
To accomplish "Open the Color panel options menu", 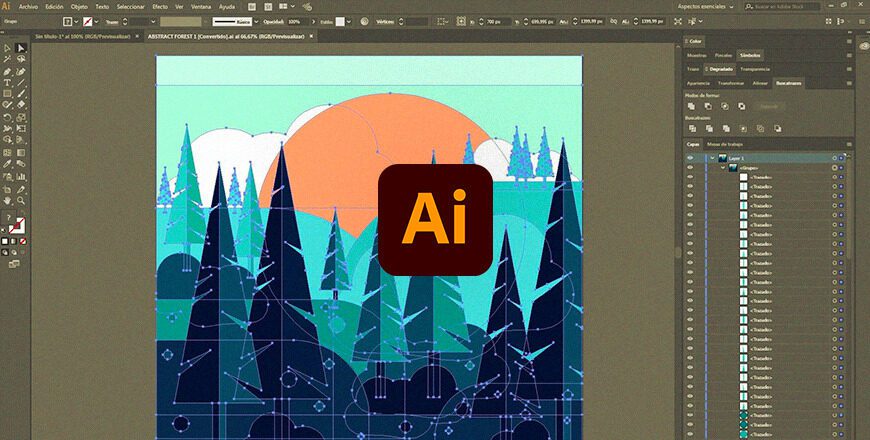I will coord(849,41).
